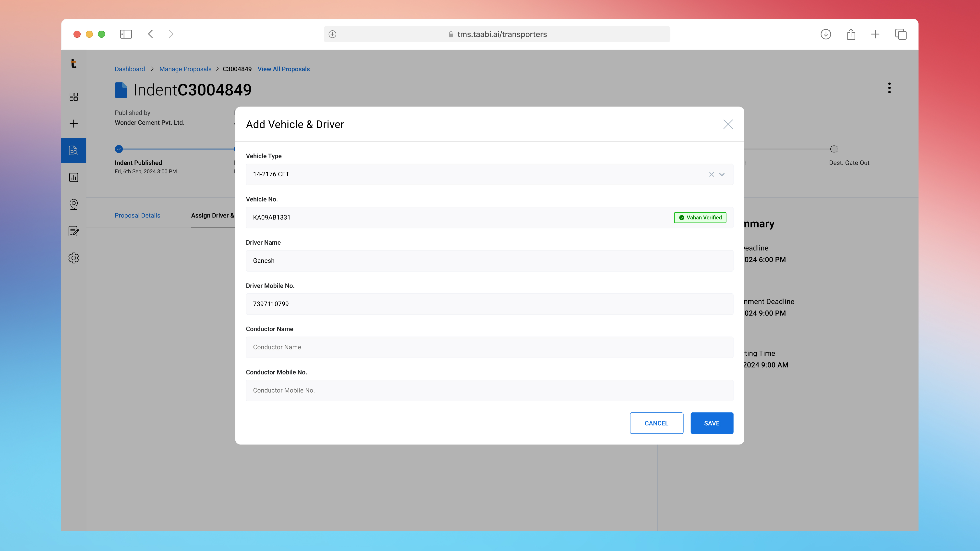Open the settings gear icon

click(x=74, y=258)
